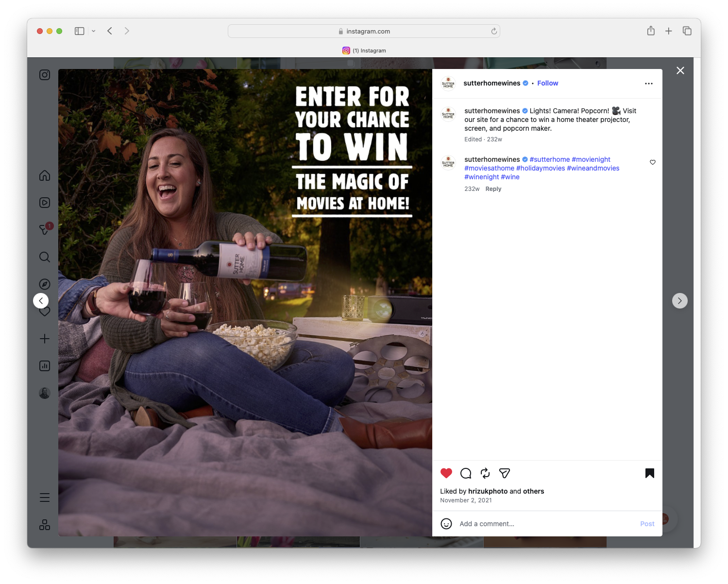Viewport: 728px width, 584px height.
Task: Open the #movienight hashtag link
Action: [591, 159]
